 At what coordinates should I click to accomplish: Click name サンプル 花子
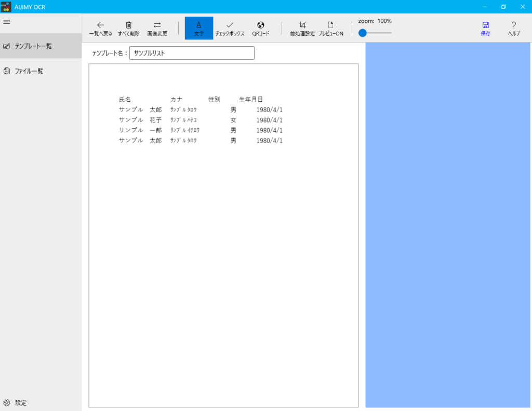[x=140, y=120]
